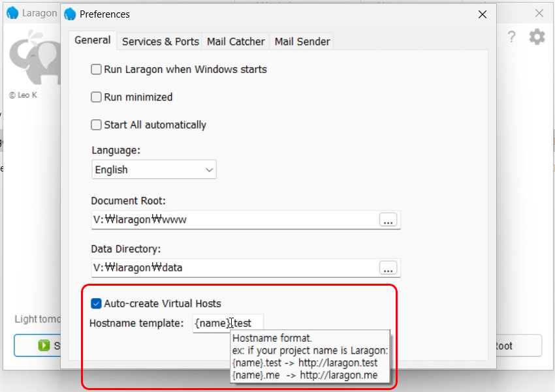This screenshot has width=555, height=392.
Task: Browse for Document Root folder
Action: click(388, 220)
